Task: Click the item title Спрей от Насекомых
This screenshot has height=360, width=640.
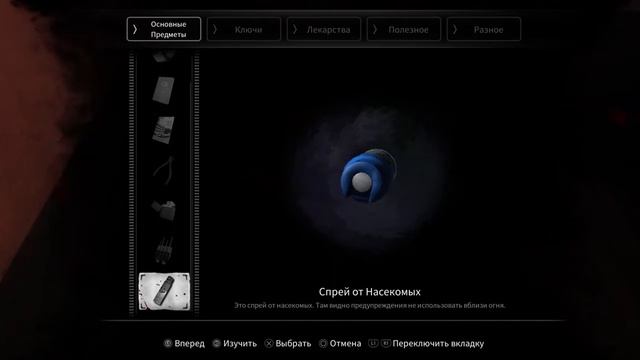Action: pyautogui.click(x=369, y=292)
